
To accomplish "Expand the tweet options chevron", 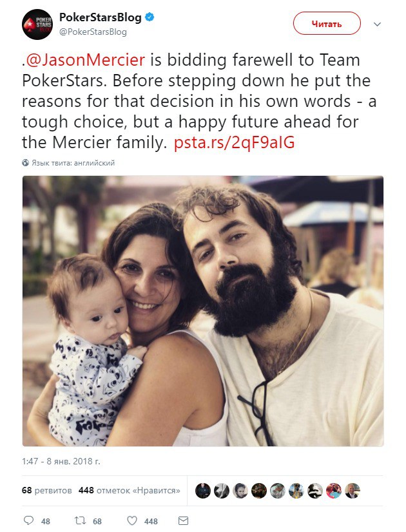I will point(378,24).
